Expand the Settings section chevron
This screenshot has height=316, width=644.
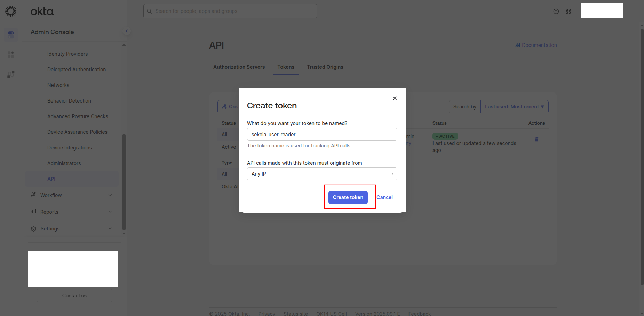(x=110, y=228)
